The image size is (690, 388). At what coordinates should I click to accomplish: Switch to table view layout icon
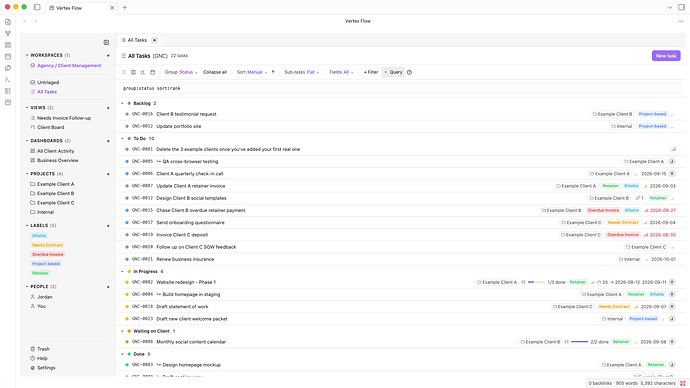[x=133, y=72]
